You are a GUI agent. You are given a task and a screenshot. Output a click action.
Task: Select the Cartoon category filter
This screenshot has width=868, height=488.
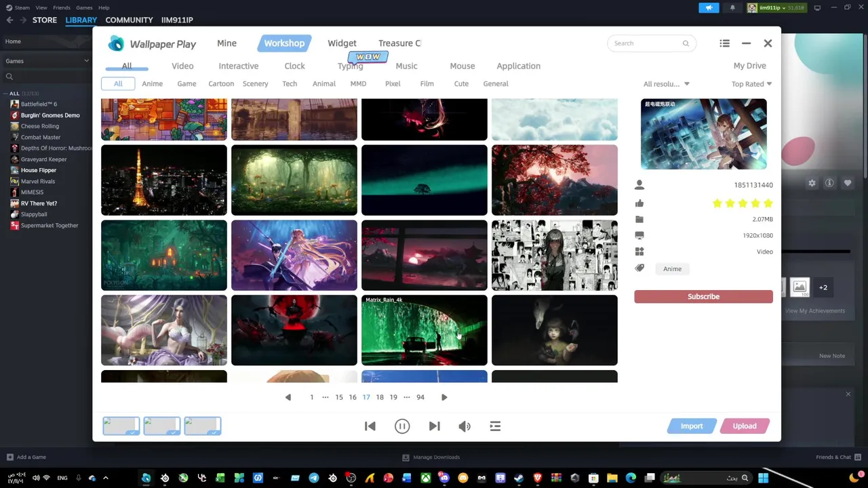pos(221,83)
